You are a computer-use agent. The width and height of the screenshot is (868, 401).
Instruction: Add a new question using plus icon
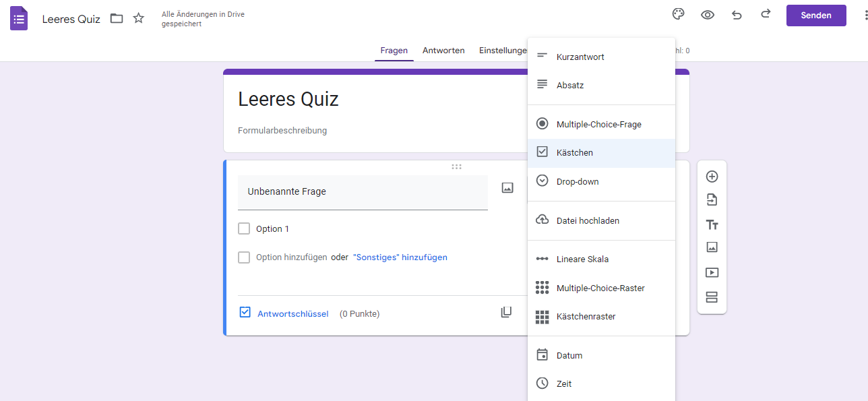pos(712,177)
